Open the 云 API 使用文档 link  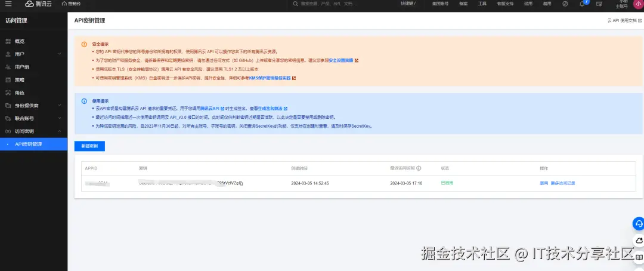coord(624,20)
